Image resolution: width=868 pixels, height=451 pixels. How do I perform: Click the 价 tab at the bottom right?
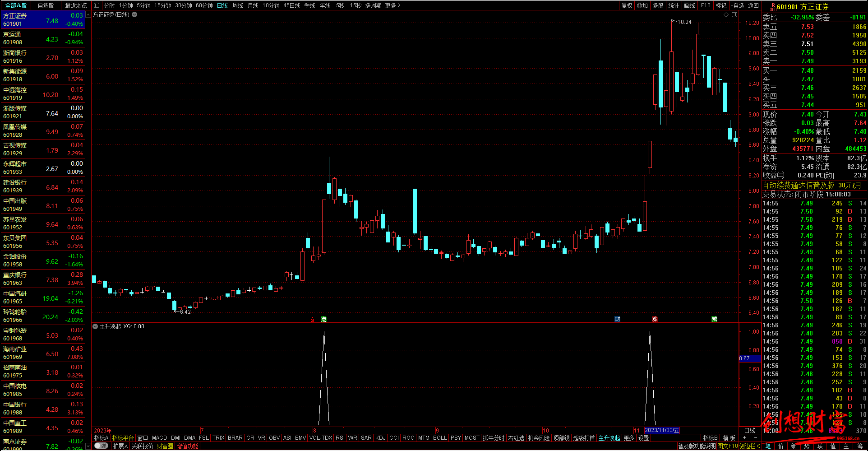pos(781,446)
